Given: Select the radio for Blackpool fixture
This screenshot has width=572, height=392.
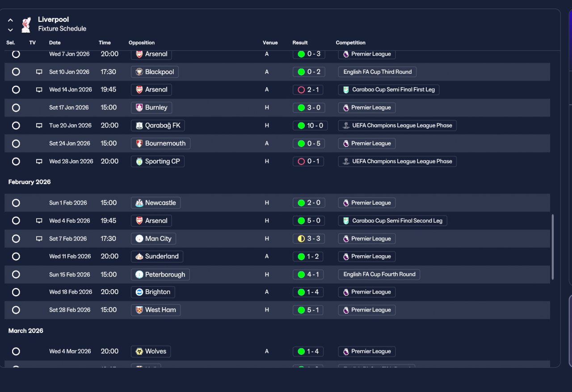Looking at the screenshot, I should [x=16, y=72].
